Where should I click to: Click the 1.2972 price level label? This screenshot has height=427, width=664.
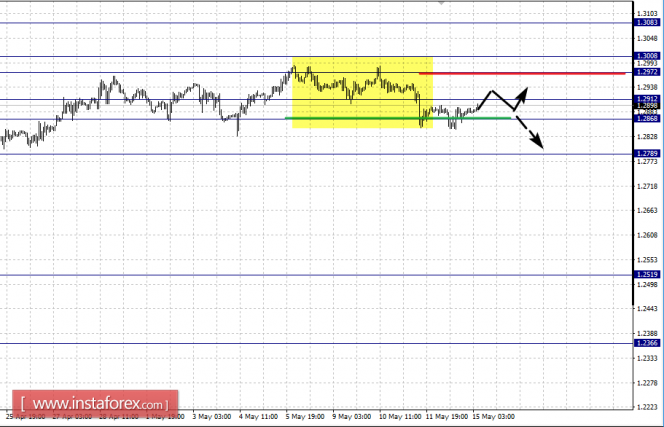click(647, 72)
